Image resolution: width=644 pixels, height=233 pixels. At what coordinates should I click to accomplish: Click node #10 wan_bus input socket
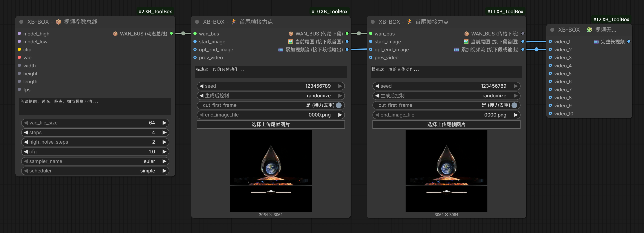tap(195, 33)
